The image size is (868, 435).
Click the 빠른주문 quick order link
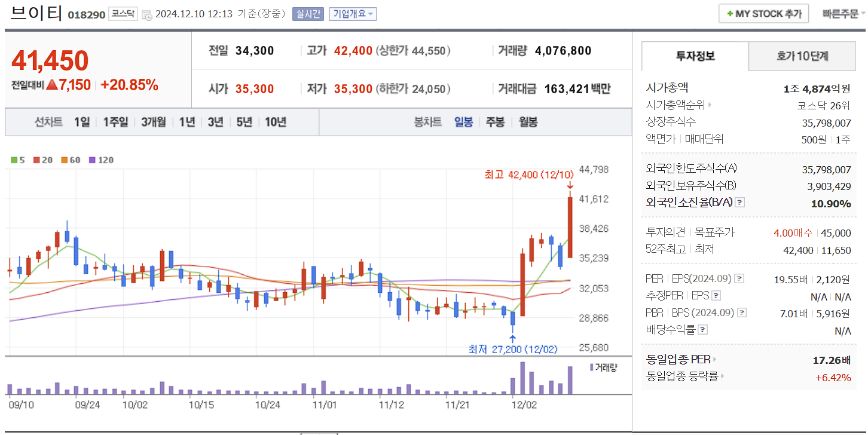841,13
